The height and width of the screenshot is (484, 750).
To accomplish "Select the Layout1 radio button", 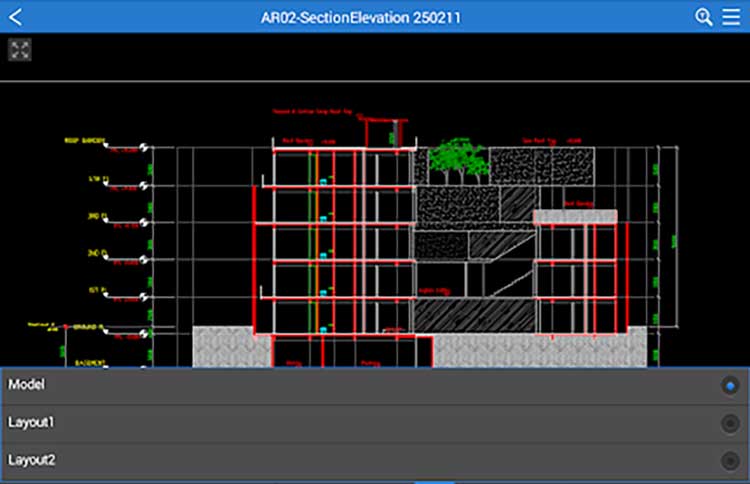I will click(x=730, y=423).
